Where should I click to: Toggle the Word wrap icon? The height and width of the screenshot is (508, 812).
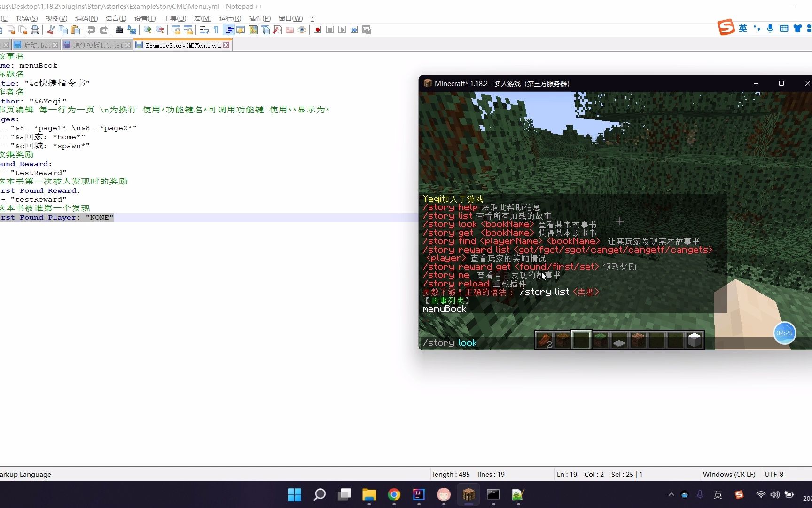coord(204,30)
